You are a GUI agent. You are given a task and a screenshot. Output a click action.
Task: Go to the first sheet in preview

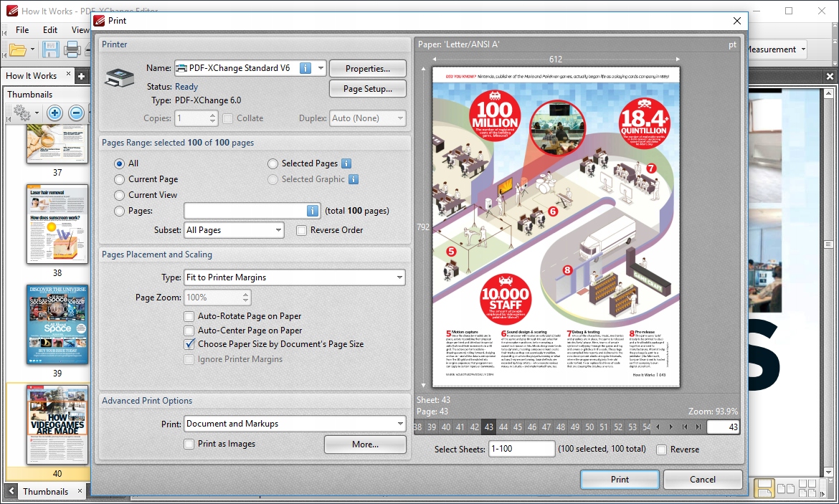685,427
